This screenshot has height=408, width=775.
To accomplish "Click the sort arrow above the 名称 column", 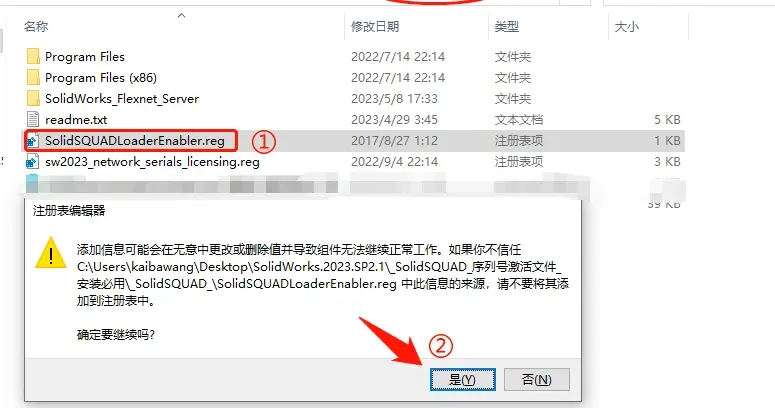I will tap(181, 15).
